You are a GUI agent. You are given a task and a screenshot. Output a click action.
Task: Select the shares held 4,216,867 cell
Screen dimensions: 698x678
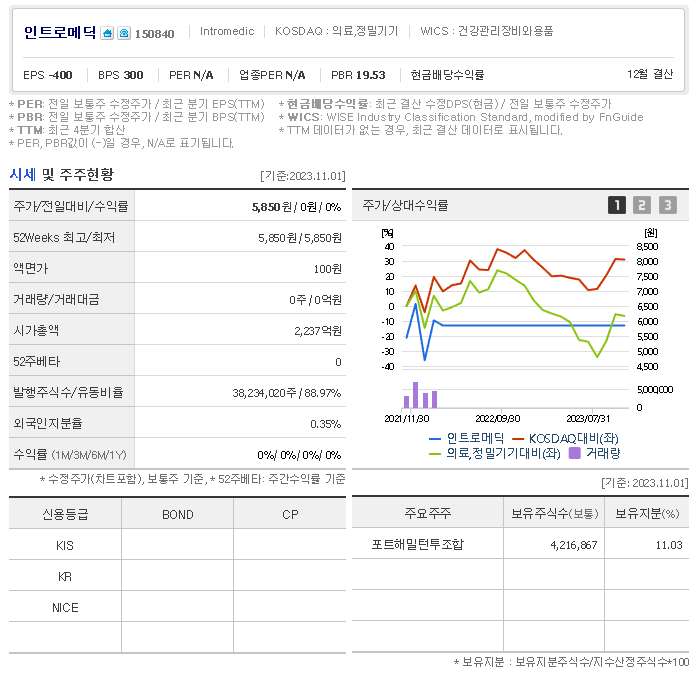coord(554,545)
